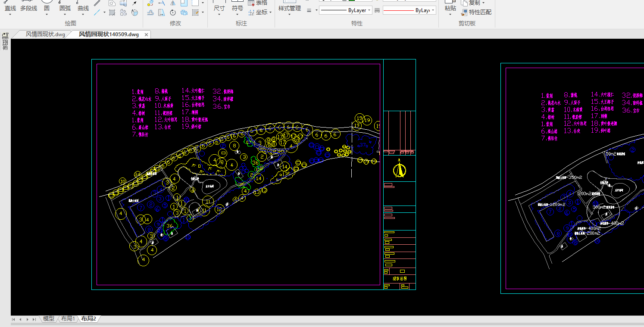
Task: Click the 表格 table tool
Action: point(258,3)
